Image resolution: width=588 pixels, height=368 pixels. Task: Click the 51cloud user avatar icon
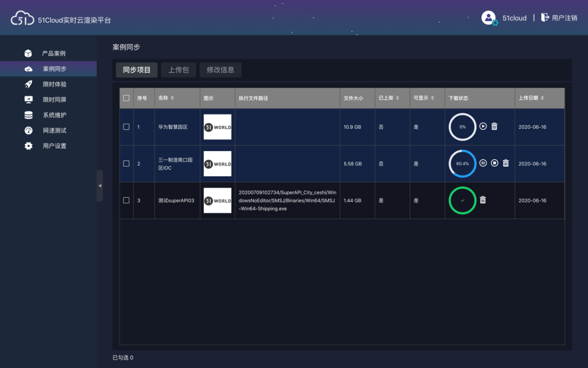pos(489,17)
